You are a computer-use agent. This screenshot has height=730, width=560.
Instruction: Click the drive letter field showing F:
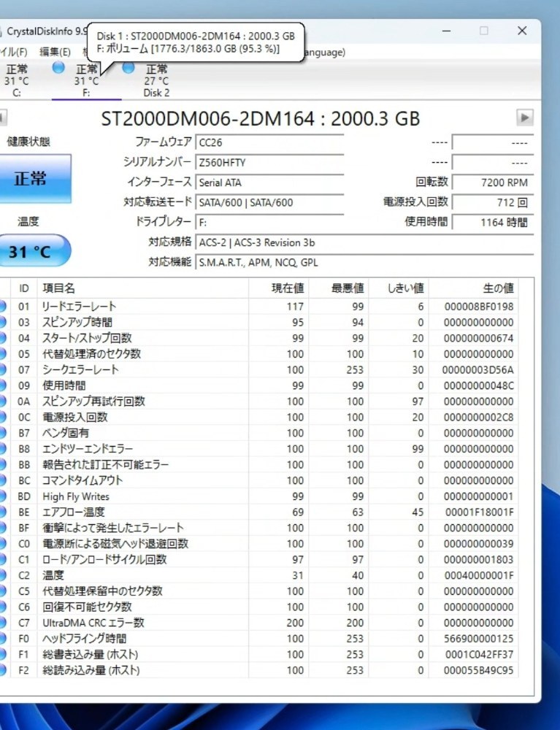(x=269, y=223)
